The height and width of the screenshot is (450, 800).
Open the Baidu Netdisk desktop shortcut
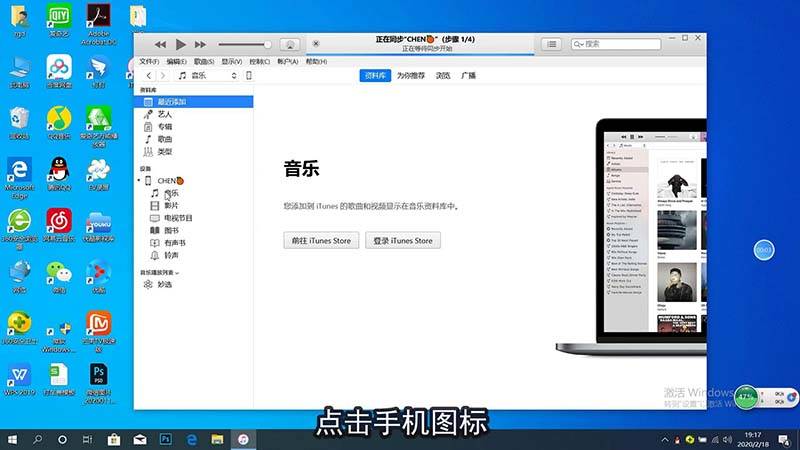[59, 72]
